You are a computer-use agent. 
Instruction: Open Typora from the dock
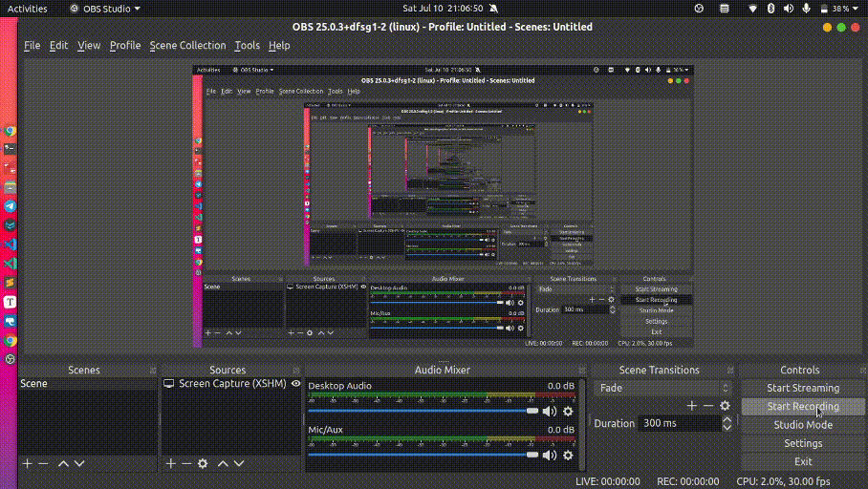click(10, 302)
